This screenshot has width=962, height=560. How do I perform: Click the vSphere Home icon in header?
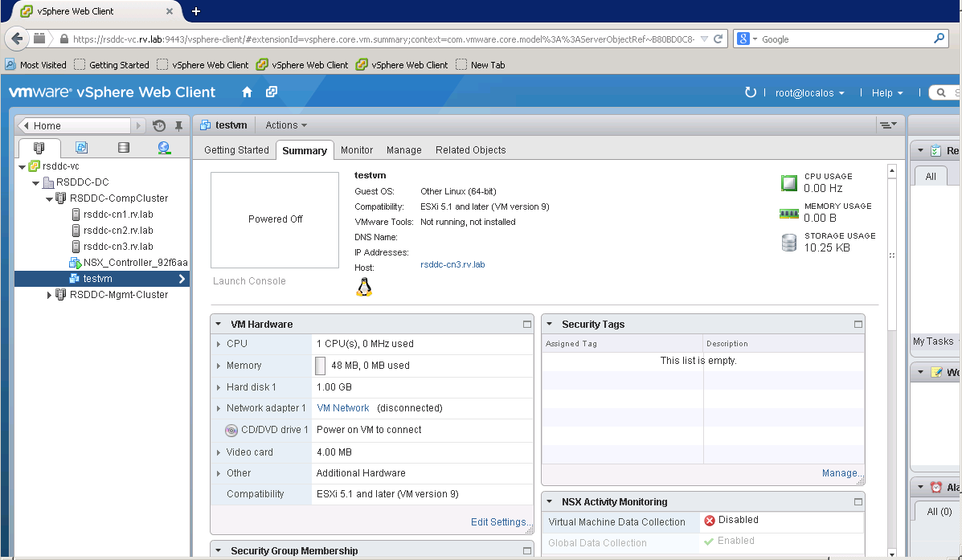[247, 92]
